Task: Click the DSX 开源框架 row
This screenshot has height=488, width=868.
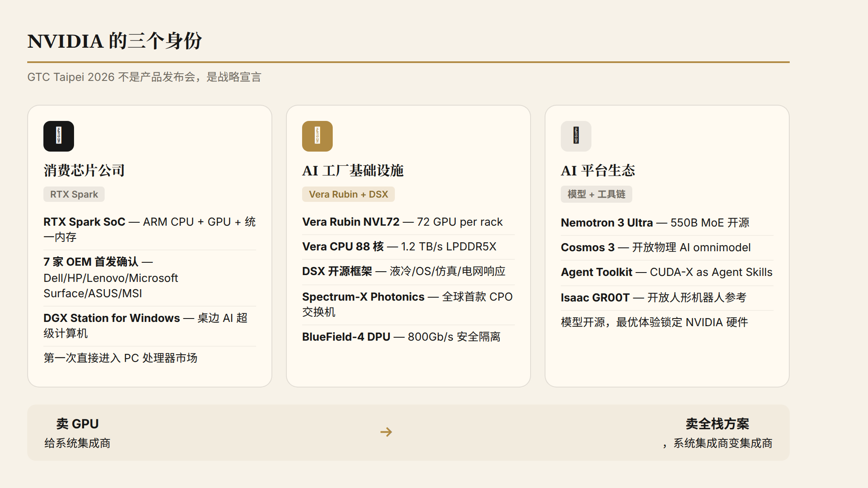Action: coord(408,271)
